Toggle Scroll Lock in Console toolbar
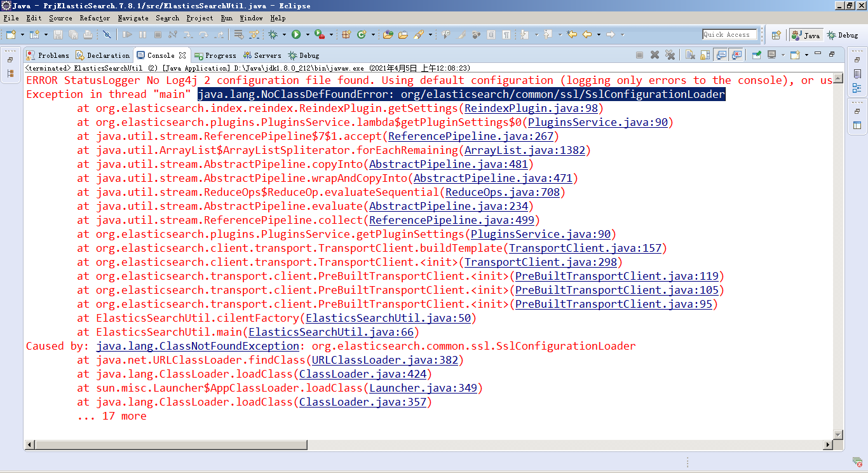Screen dimensions: 868x473 [705, 55]
